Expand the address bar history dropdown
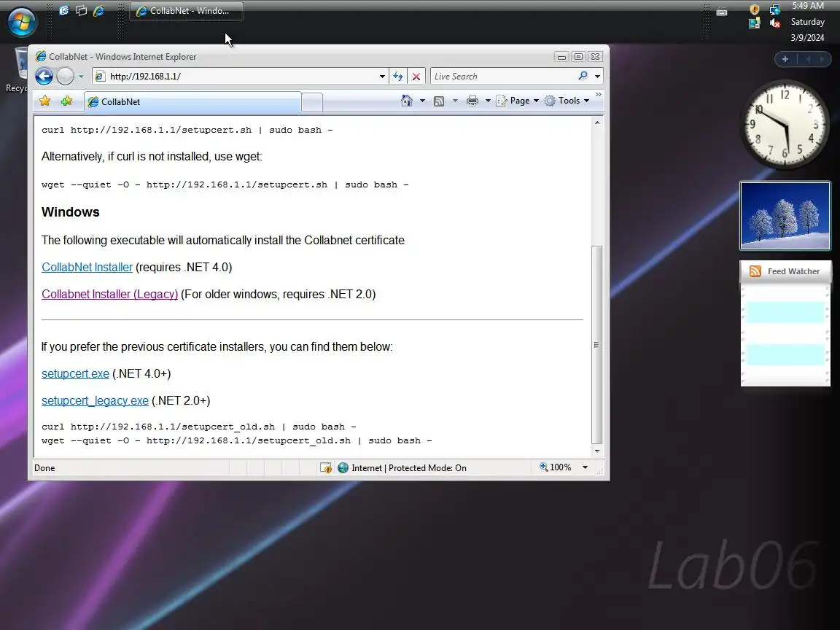This screenshot has width=840, height=630. click(x=382, y=76)
